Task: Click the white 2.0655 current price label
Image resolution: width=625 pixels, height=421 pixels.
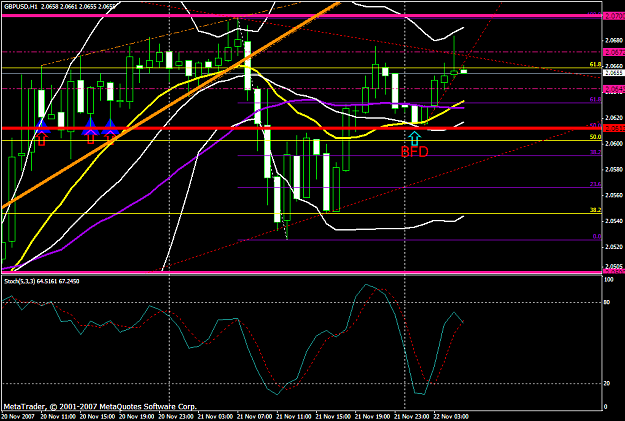Action: [x=614, y=73]
